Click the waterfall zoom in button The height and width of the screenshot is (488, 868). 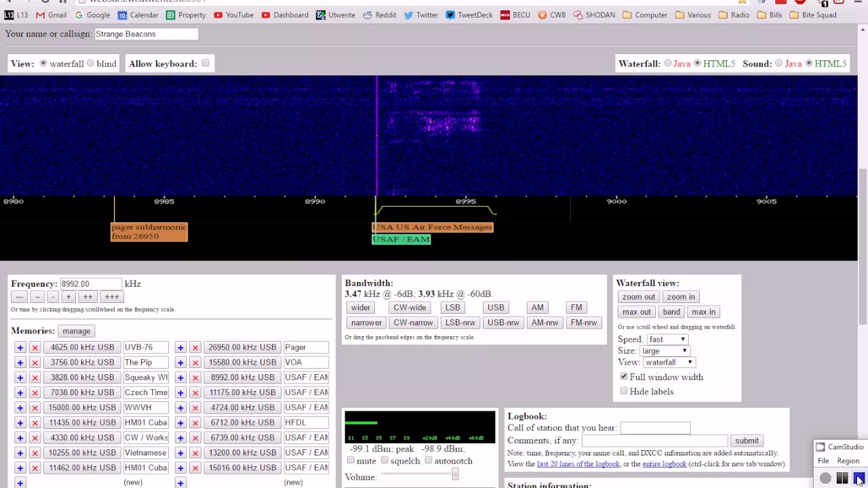point(681,297)
